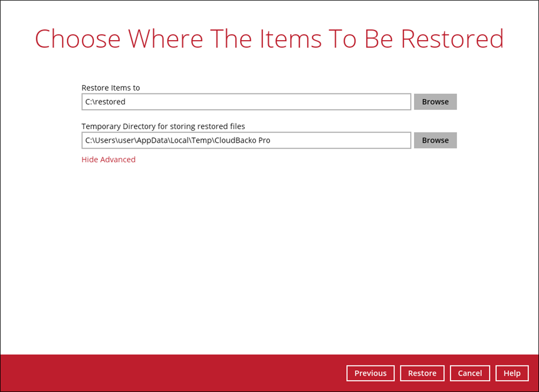Click the Restore Items to path field

tap(246, 102)
